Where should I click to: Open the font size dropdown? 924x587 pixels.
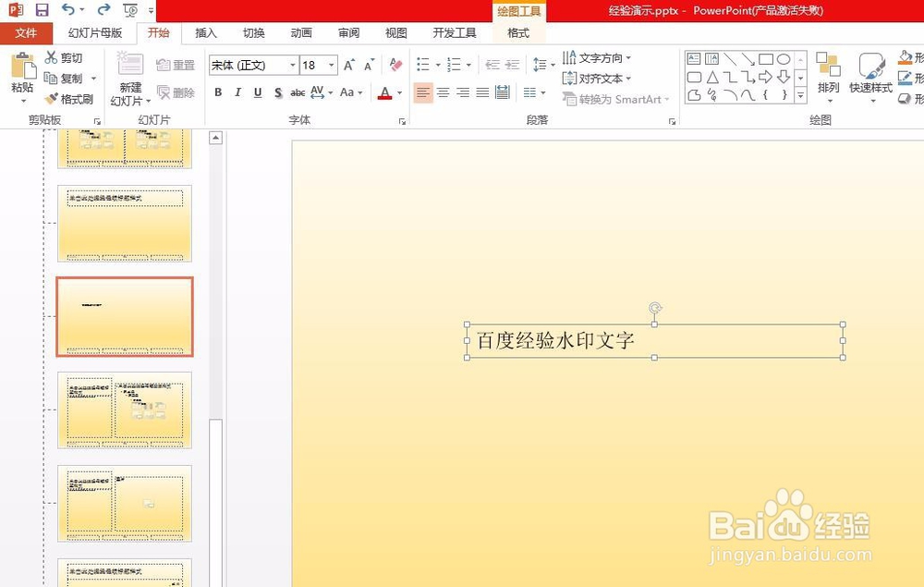332,65
